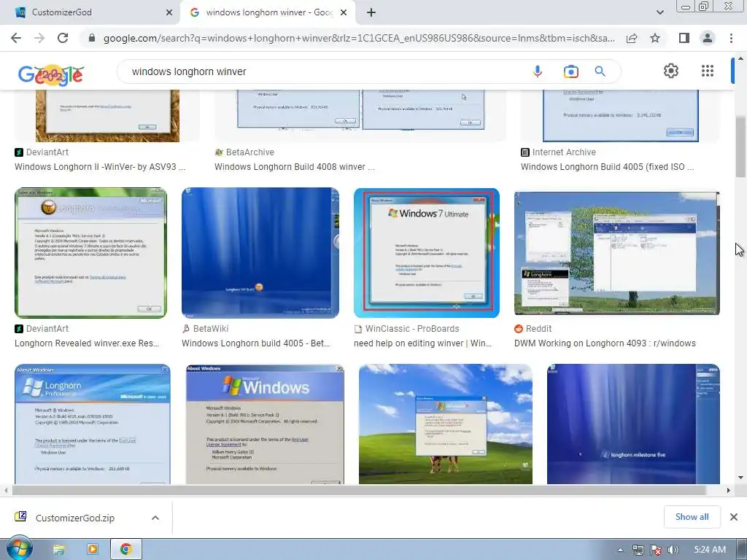Click scroll right arrow of page
Image resolution: width=747 pixels, height=560 pixels.
pyautogui.click(x=728, y=490)
